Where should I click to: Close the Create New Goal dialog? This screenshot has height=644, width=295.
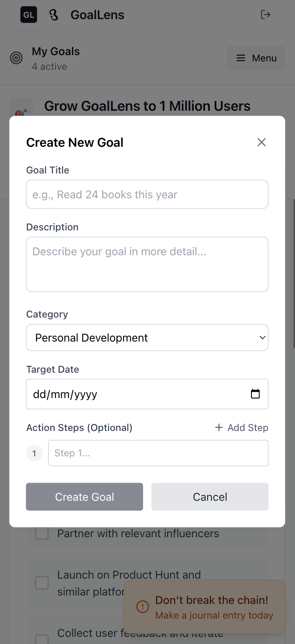(262, 142)
